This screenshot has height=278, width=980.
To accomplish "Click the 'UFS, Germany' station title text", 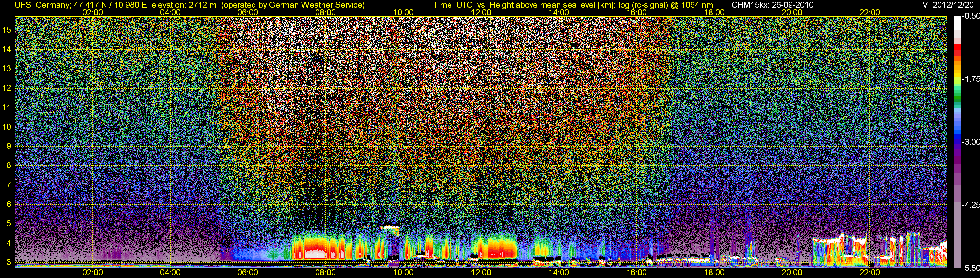I will tap(42, 5).
